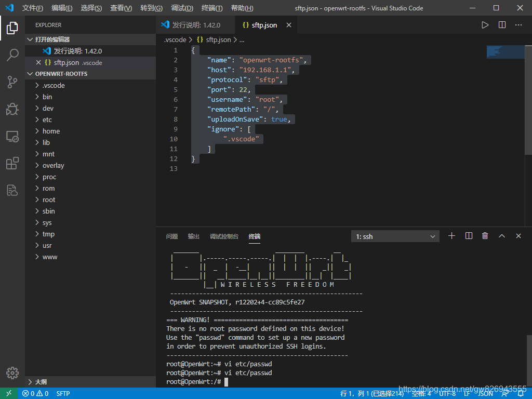The image size is (532, 399).
Task: Open the 查看(V) menu
Action: (x=121, y=8)
